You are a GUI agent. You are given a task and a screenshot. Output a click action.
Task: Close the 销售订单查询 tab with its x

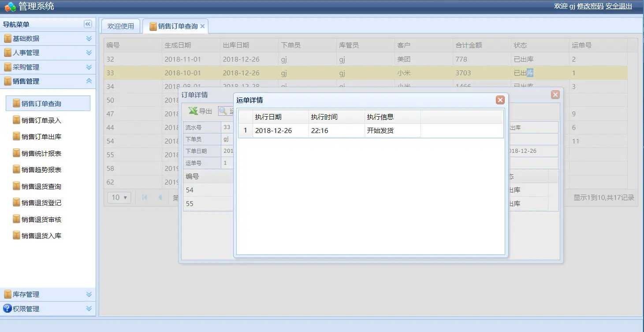click(202, 26)
